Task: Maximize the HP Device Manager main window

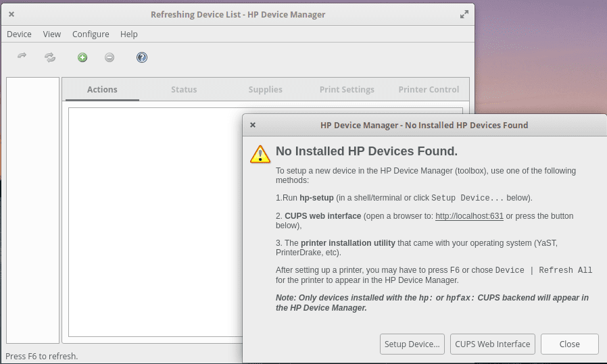Action: pos(464,14)
